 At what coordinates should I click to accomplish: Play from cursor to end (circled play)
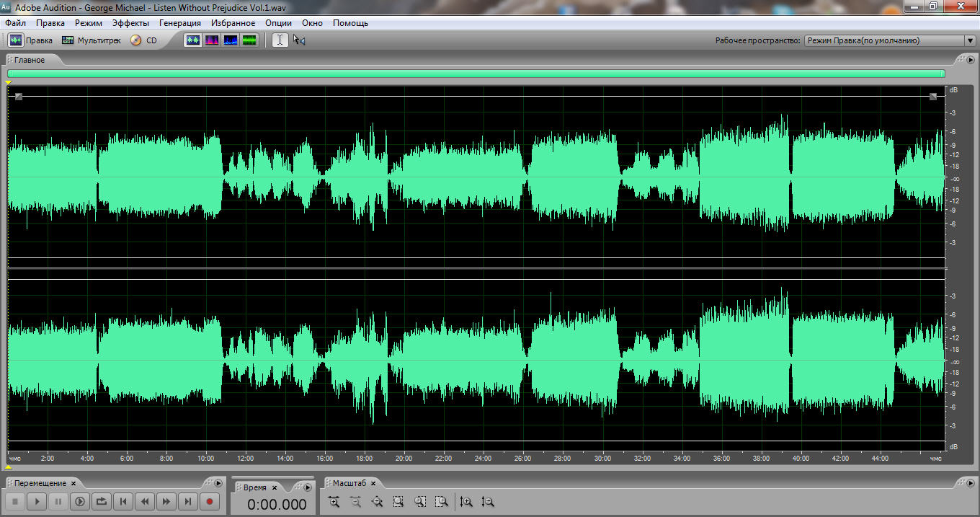click(80, 501)
